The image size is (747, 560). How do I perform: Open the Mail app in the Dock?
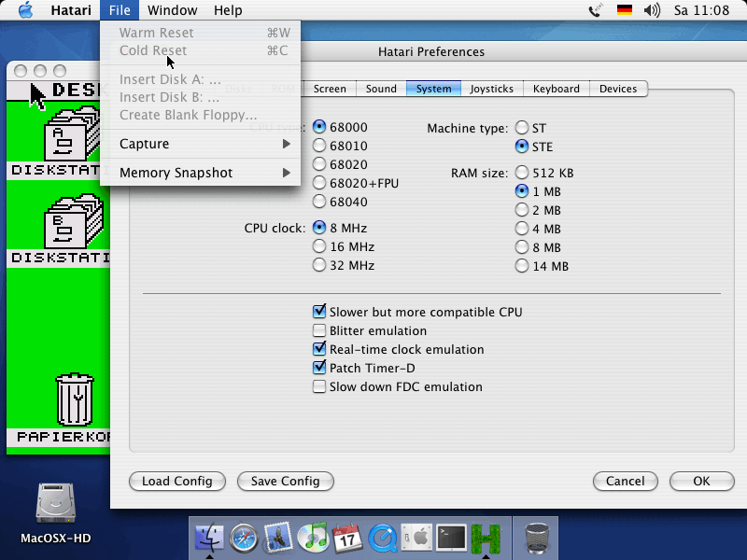click(278, 538)
